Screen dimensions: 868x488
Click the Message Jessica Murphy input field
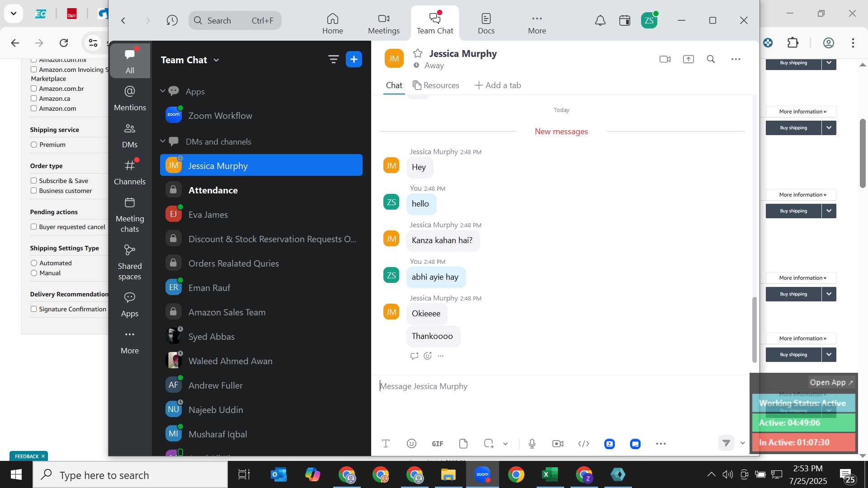[x=561, y=386]
